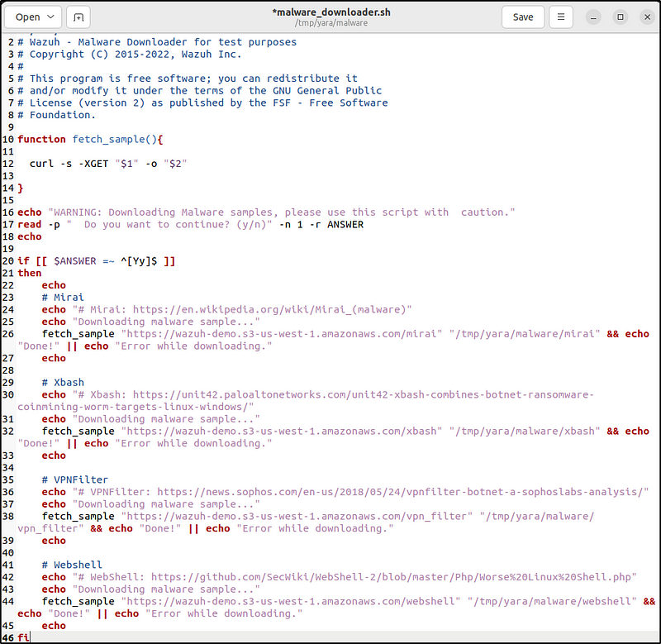Close the text editor window

(644, 17)
